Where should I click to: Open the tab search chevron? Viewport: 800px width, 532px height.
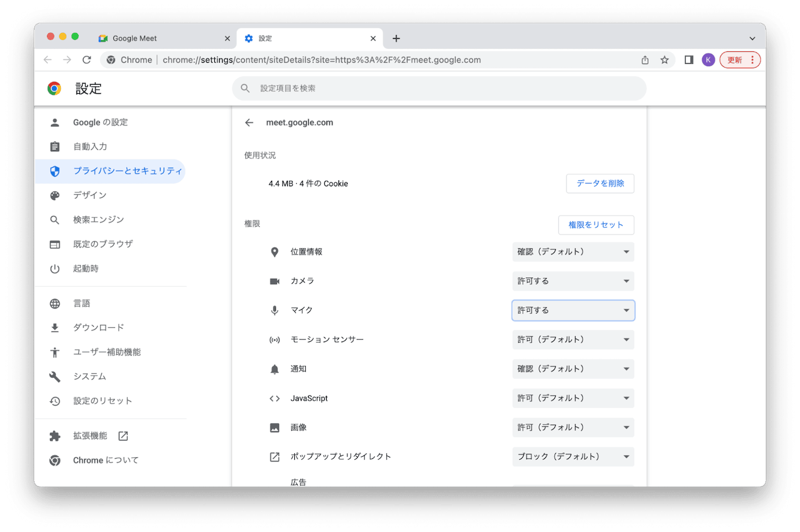click(752, 38)
